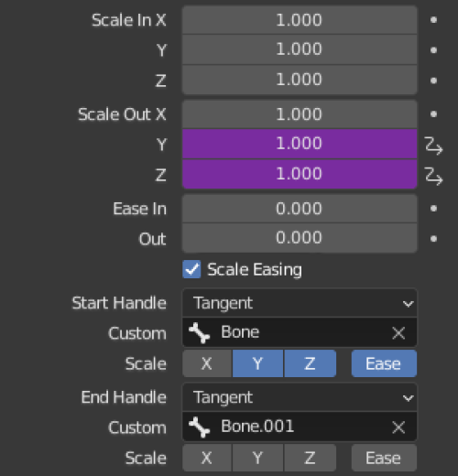Viewport: 458px width, 476px height.
Task: Open the End Handle Tangent dropdown
Action: 300,397
